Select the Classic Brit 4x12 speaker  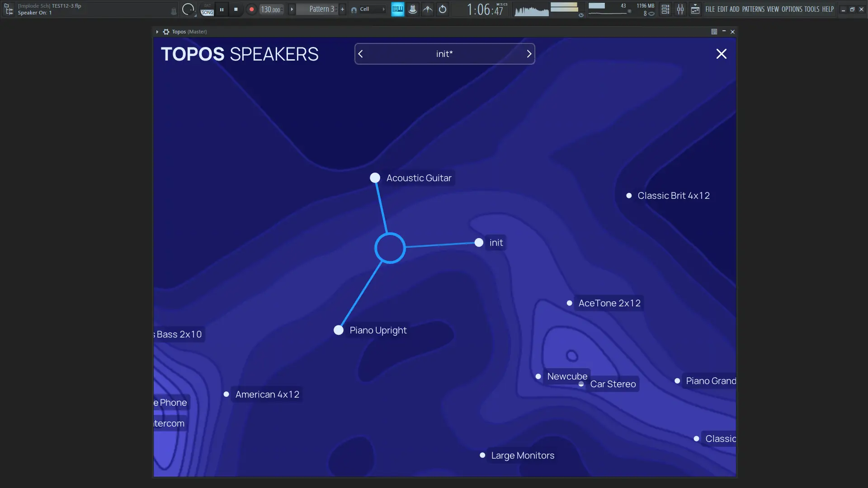[673, 196]
